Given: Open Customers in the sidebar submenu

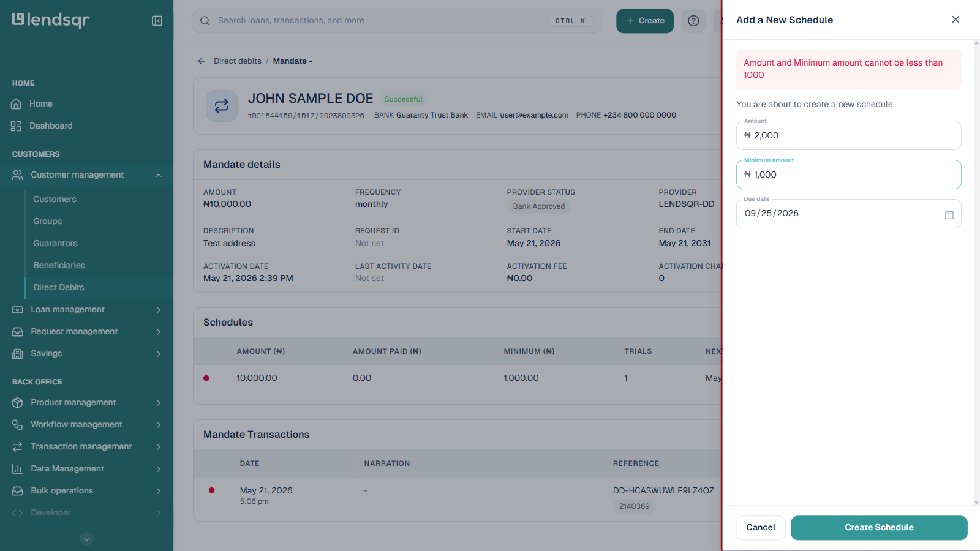Looking at the screenshot, I should click(55, 200).
